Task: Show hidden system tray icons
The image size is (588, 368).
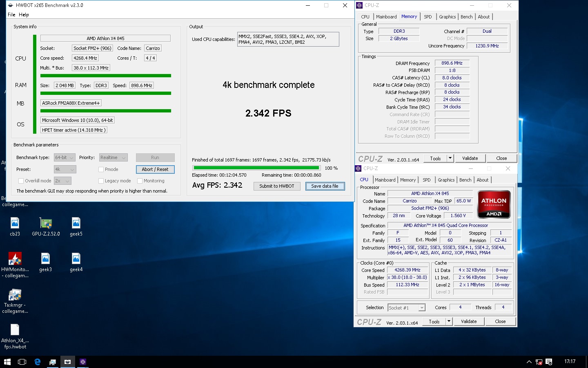Action: (x=529, y=362)
